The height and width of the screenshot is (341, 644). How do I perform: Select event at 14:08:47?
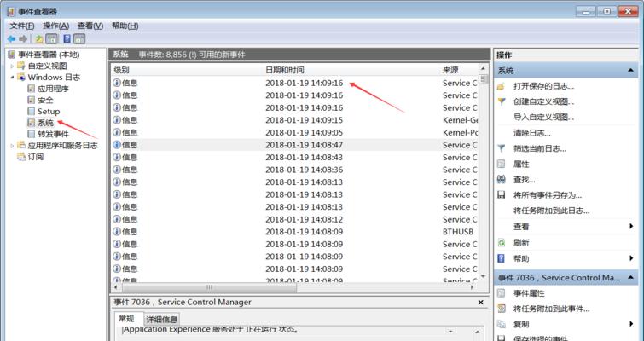pyautogui.click(x=294, y=145)
